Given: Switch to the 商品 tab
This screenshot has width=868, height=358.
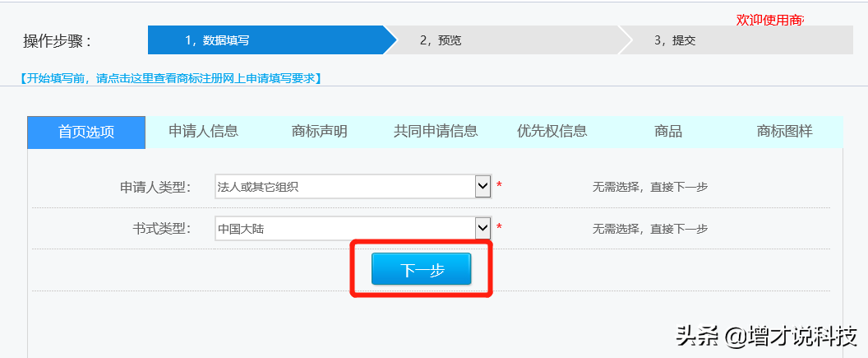Looking at the screenshot, I should (x=668, y=132).
